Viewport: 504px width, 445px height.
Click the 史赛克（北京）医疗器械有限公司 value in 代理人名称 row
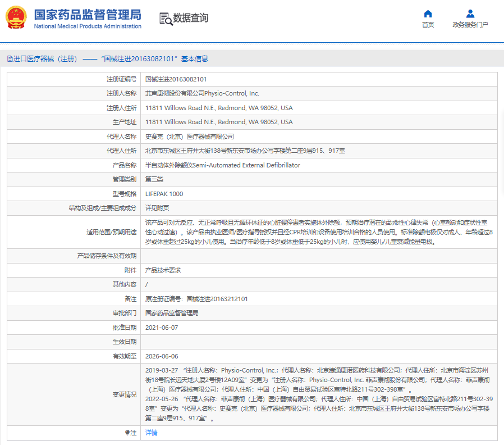click(190, 137)
